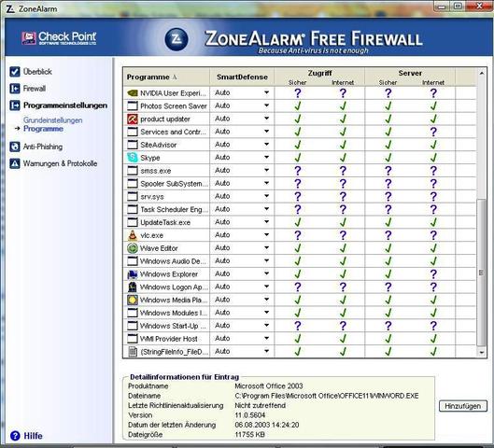The width and height of the screenshot is (494, 448).
Task: Click the ZoneAlarm title bar icon
Action: tap(10, 8)
